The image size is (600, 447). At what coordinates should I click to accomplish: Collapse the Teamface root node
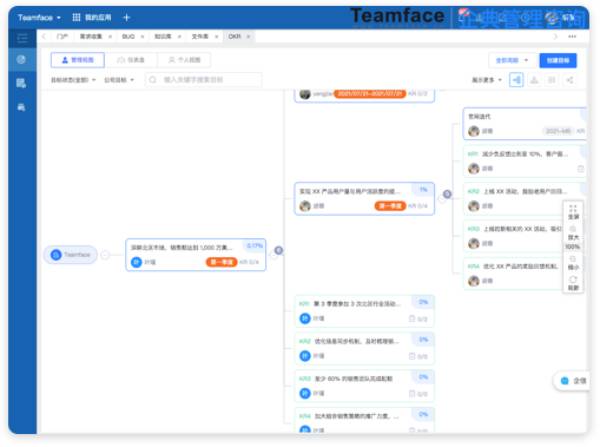105,255
